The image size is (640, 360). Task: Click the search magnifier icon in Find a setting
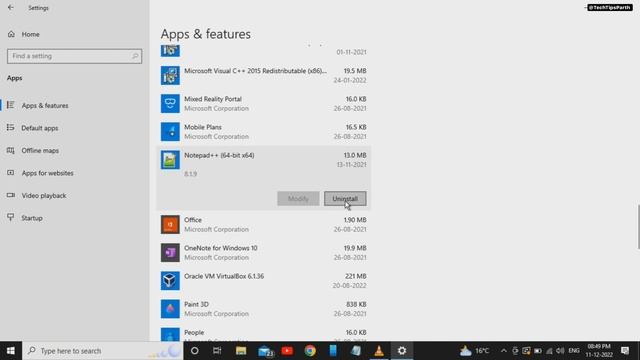[135, 56]
